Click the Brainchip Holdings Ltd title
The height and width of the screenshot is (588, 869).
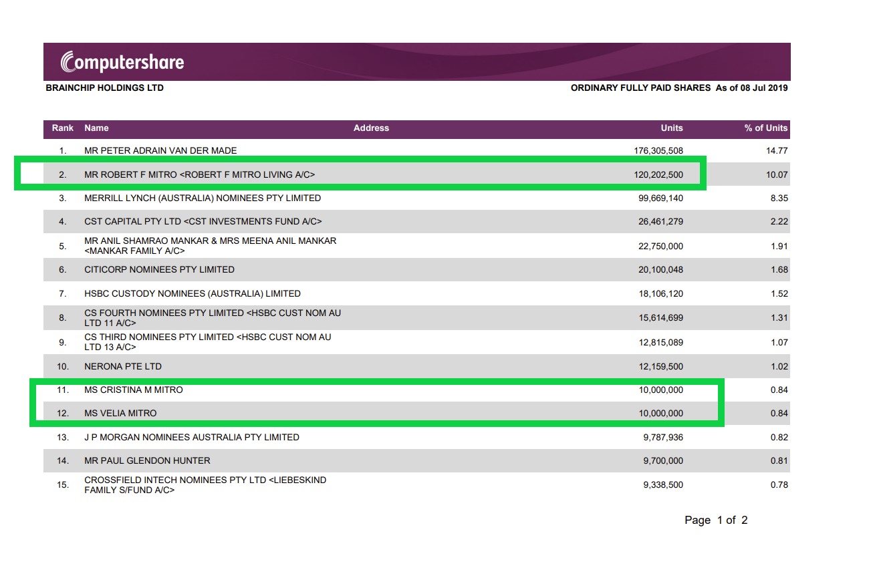(x=104, y=88)
